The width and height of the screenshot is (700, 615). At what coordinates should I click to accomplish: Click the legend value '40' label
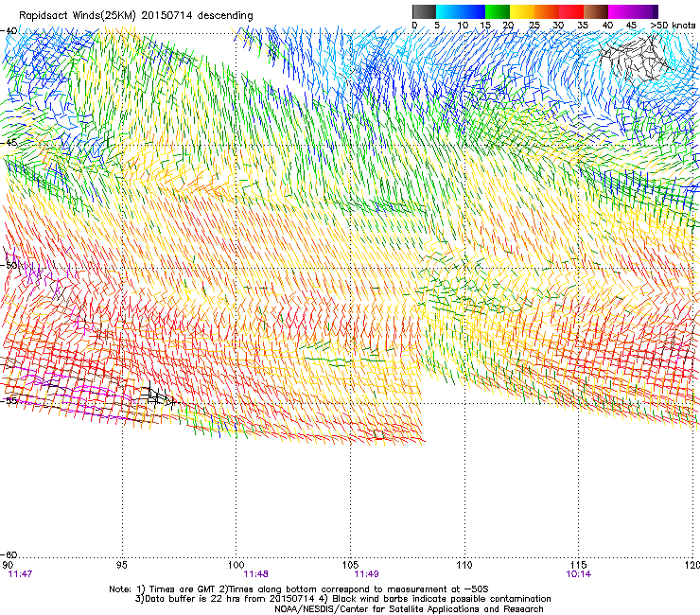point(607,26)
